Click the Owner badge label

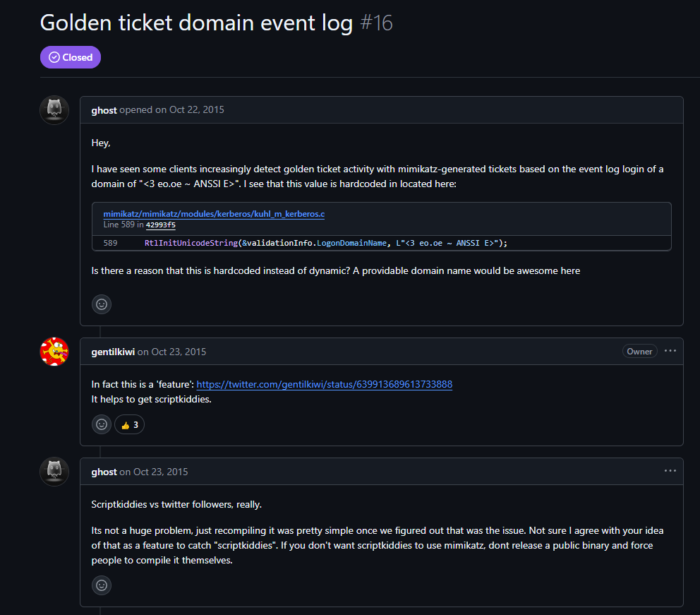pyautogui.click(x=640, y=352)
